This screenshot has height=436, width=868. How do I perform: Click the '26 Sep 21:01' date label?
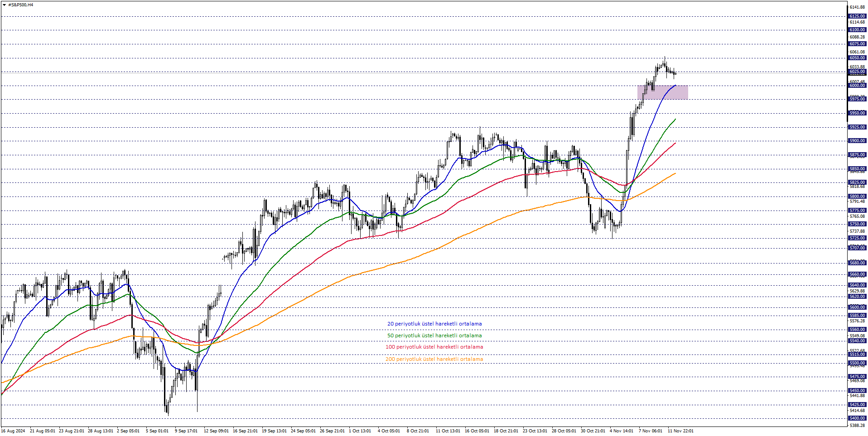[x=333, y=431]
